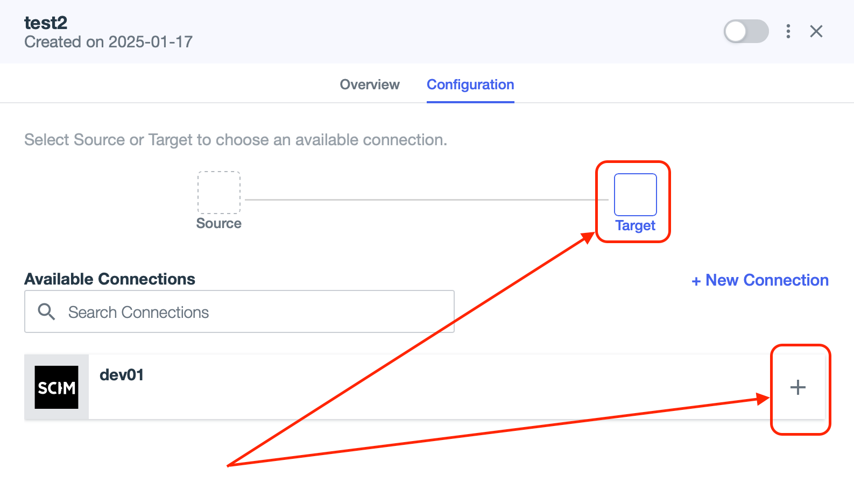The height and width of the screenshot is (504, 854).
Task: Click the Target label
Action: (x=636, y=225)
